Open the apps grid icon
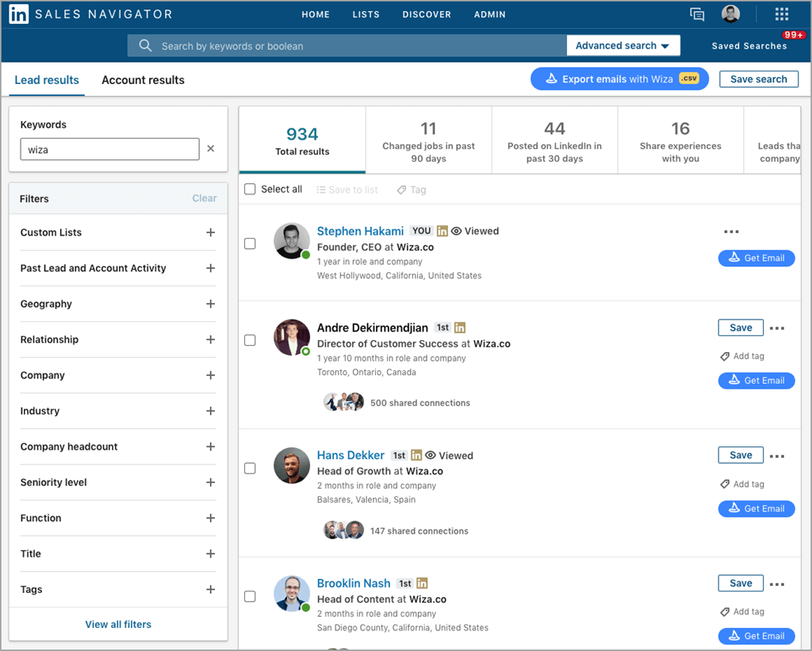 tap(782, 14)
